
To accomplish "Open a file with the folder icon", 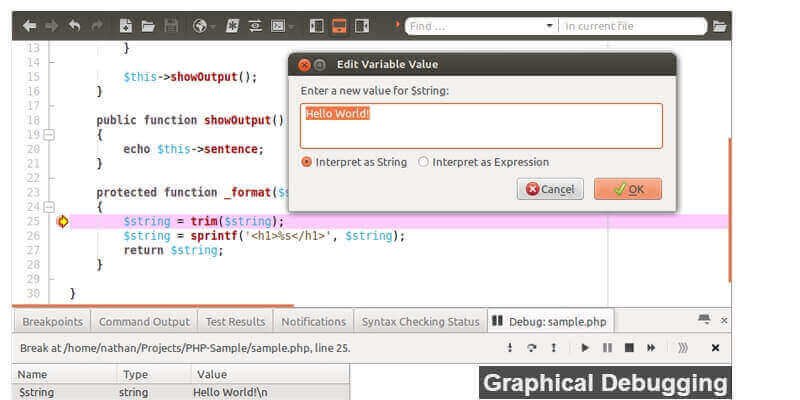I will pos(148,25).
